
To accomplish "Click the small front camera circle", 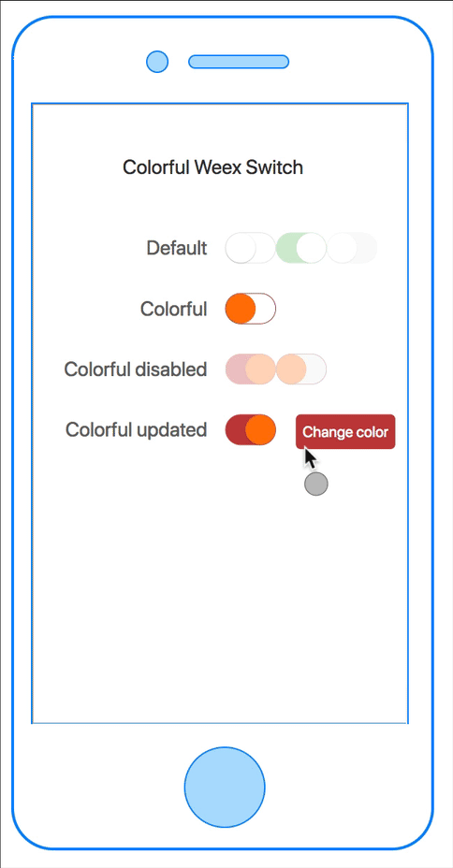I will click(x=157, y=62).
